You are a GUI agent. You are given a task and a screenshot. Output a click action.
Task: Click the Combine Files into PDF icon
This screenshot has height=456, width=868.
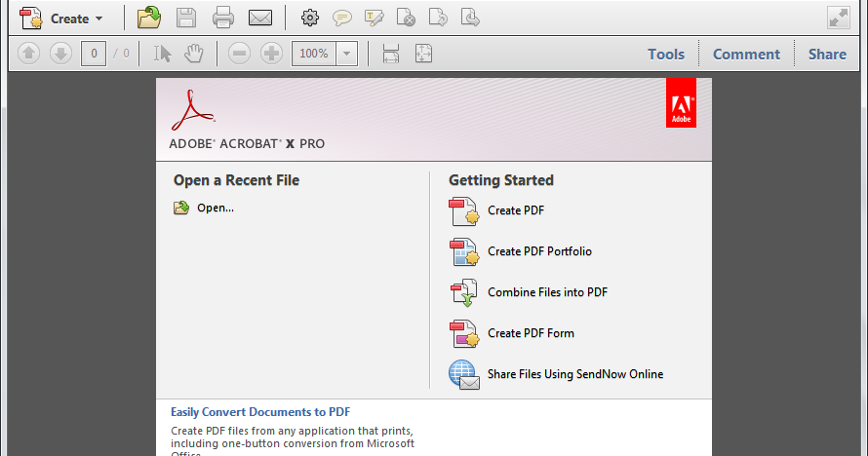point(464,293)
